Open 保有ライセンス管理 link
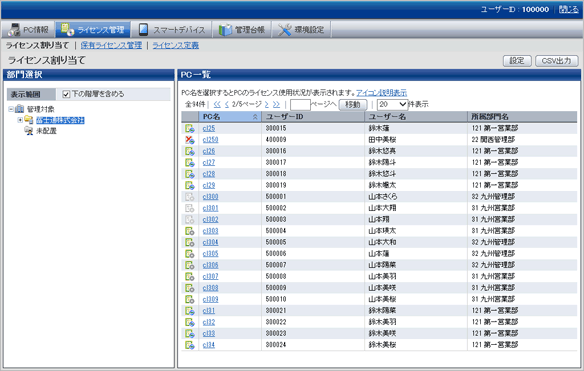The image size is (584, 371). [x=111, y=45]
